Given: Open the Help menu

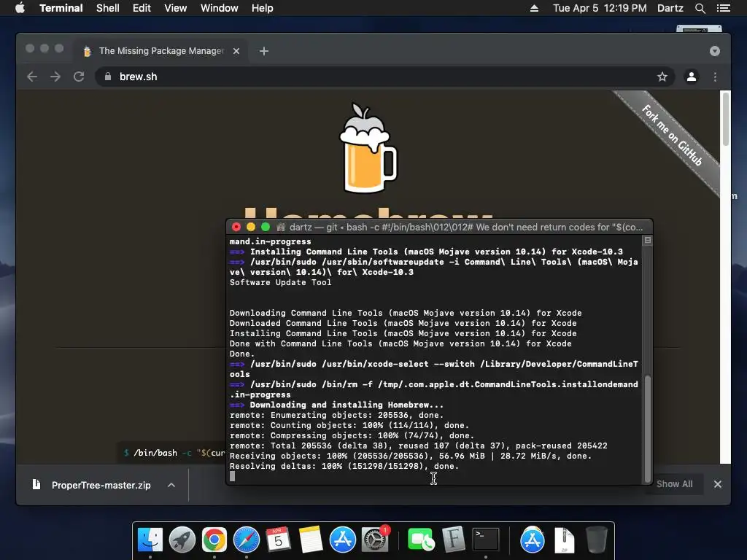Looking at the screenshot, I should click(x=263, y=8).
